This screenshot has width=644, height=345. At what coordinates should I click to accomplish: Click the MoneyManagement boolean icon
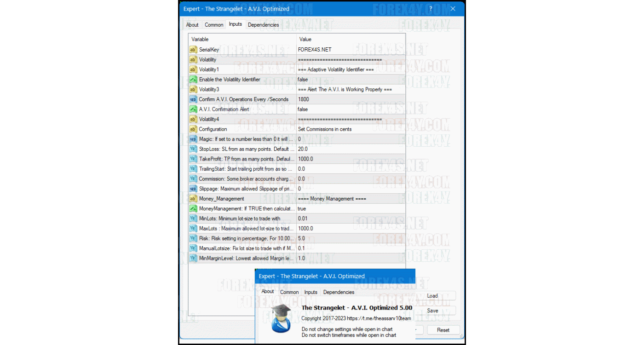(193, 209)
